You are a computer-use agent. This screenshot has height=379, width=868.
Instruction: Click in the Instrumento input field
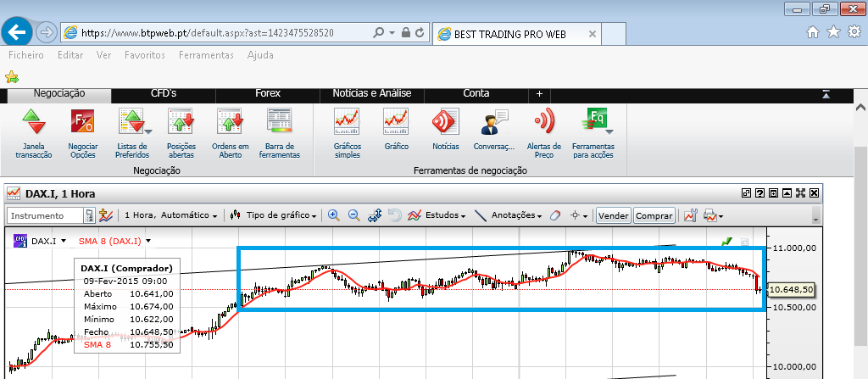[46, 215]
